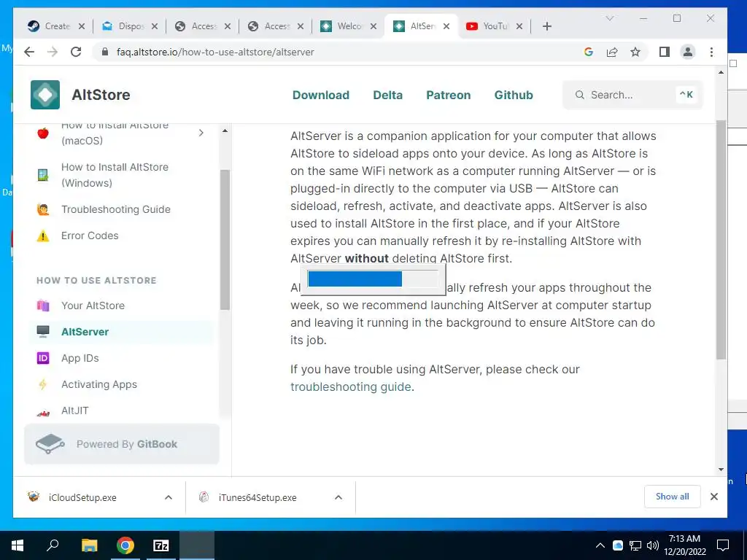Image resolution: width=747 pixels, height=560 pixels.
Task: Click page scrollbar down arrow
Action: pyautogui.click(x=721, y=470)
